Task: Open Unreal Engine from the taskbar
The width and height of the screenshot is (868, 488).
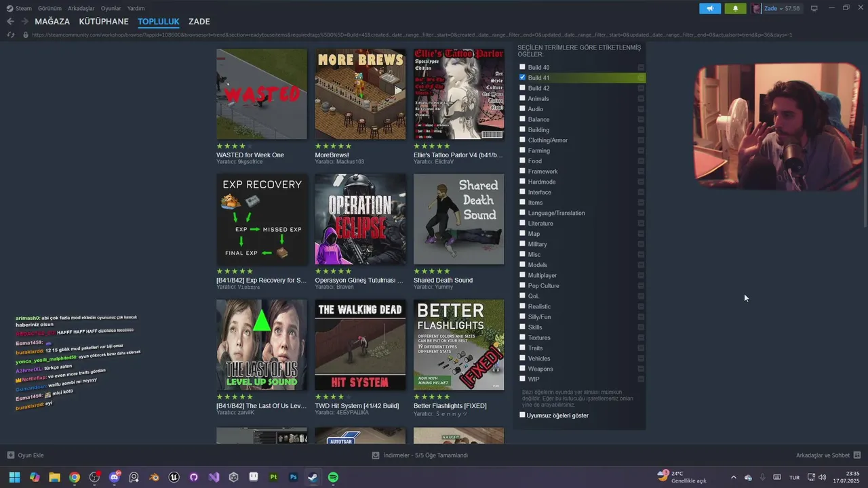Action: pos(174,477)
